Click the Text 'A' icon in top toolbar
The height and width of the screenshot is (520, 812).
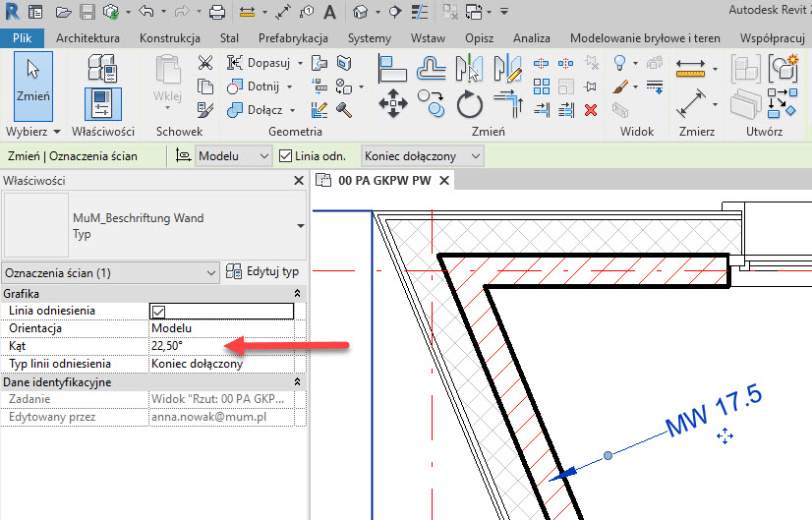pos(329,13)
